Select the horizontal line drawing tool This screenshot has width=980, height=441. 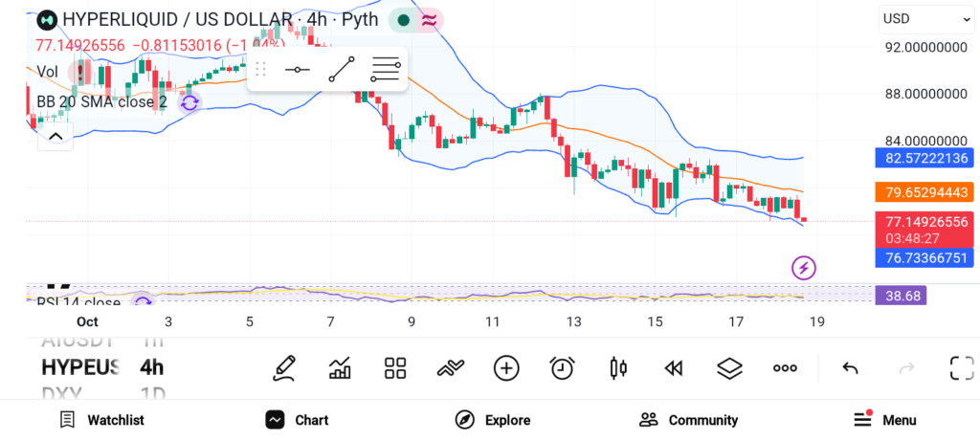297,69
